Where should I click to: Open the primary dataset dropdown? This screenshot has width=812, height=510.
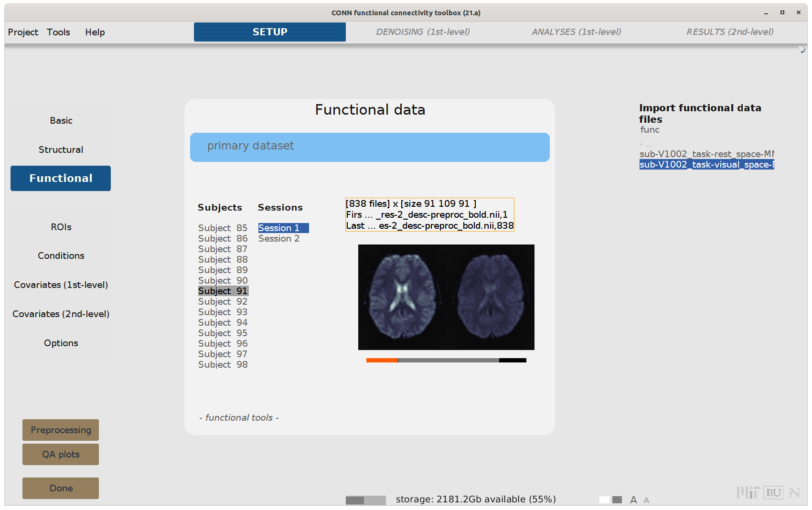370,147
